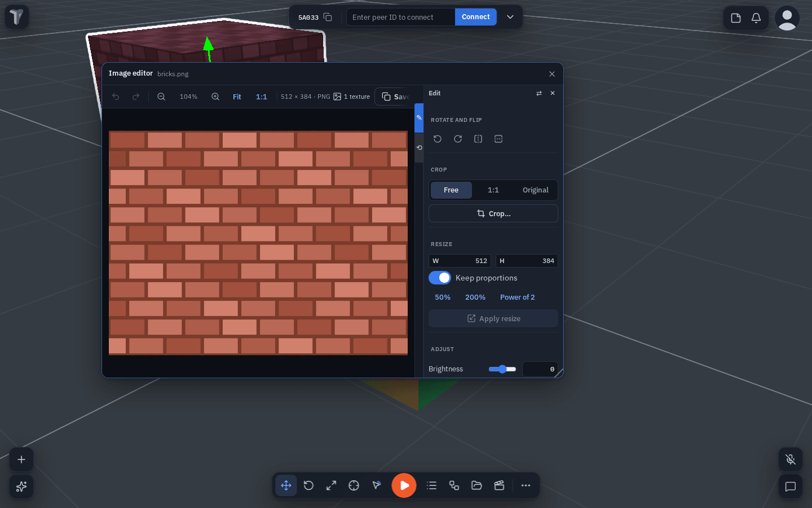Click the Connect button
Viewport: 812px width, 508px height.
point(476,17)
